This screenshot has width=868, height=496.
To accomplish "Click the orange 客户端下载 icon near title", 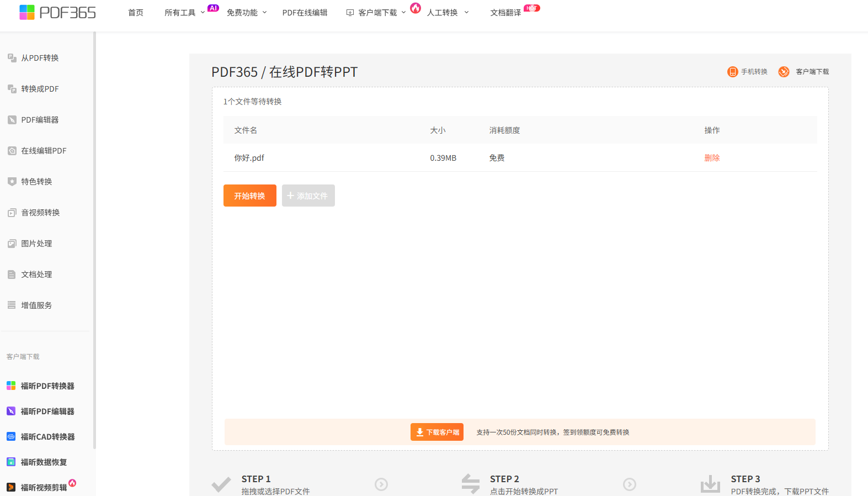I will click(x=784, y=72).
